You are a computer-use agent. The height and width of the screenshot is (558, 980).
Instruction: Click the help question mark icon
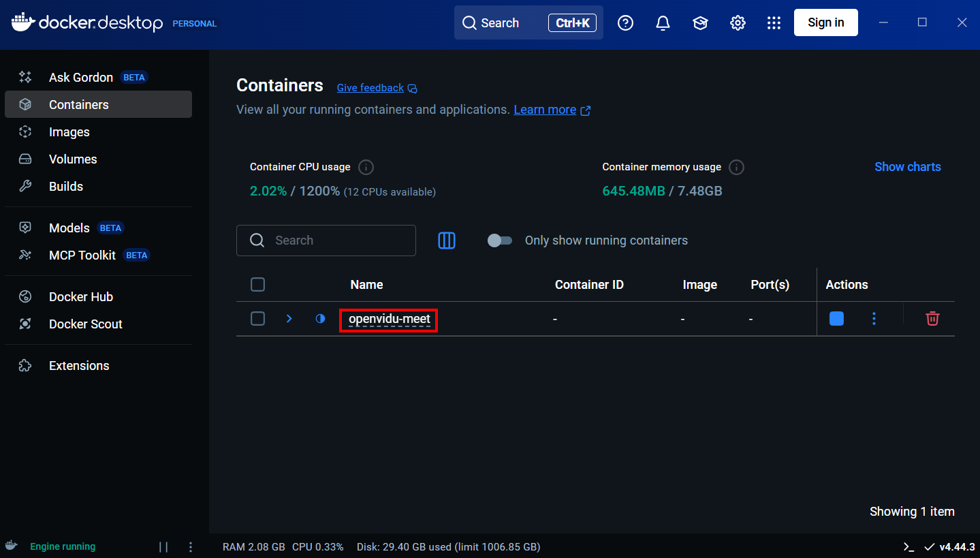coord(625,23)
